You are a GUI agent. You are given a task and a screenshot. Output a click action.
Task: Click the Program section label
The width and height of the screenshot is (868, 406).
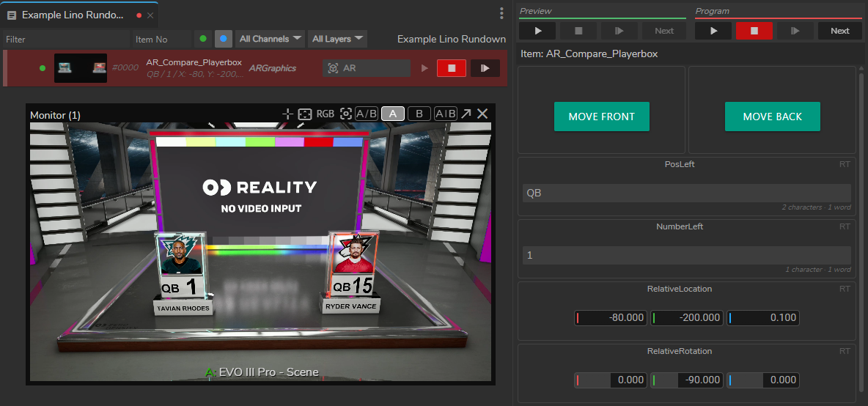pos(712,11)
